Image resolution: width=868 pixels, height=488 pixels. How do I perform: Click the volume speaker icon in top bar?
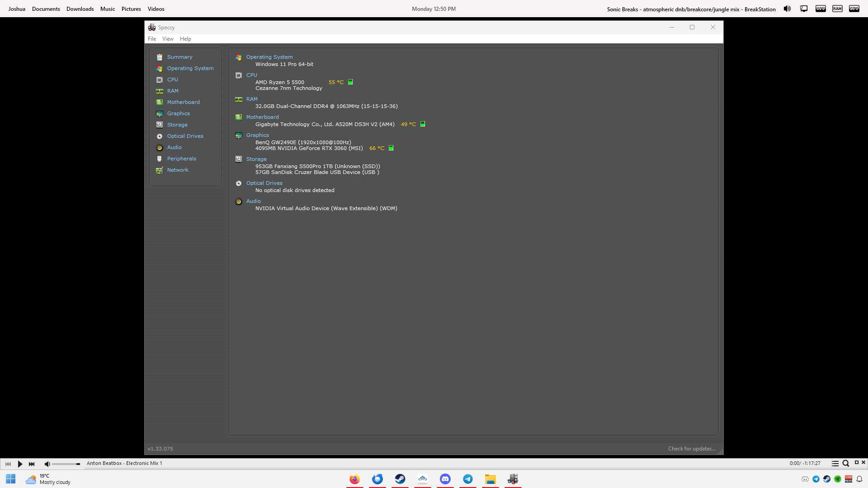[787, 9]
